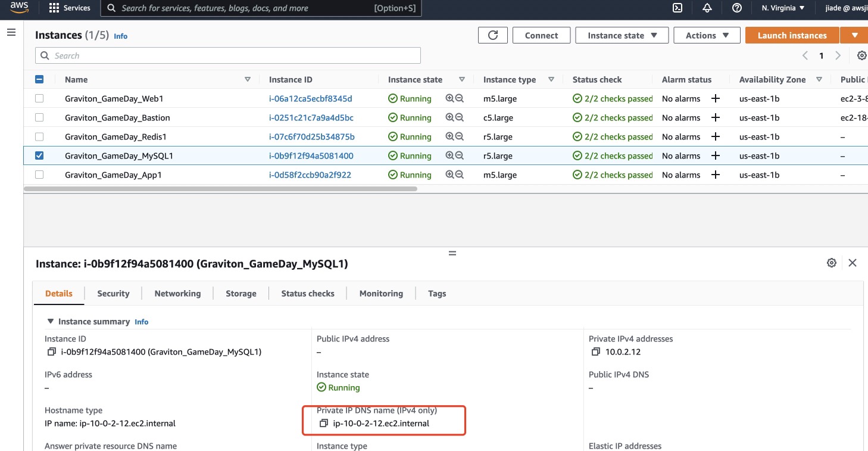Image resolution: width=868 pixels, height=451 pixels.
Task: Click the Launch instances button
Action: (x=792, y=35)
